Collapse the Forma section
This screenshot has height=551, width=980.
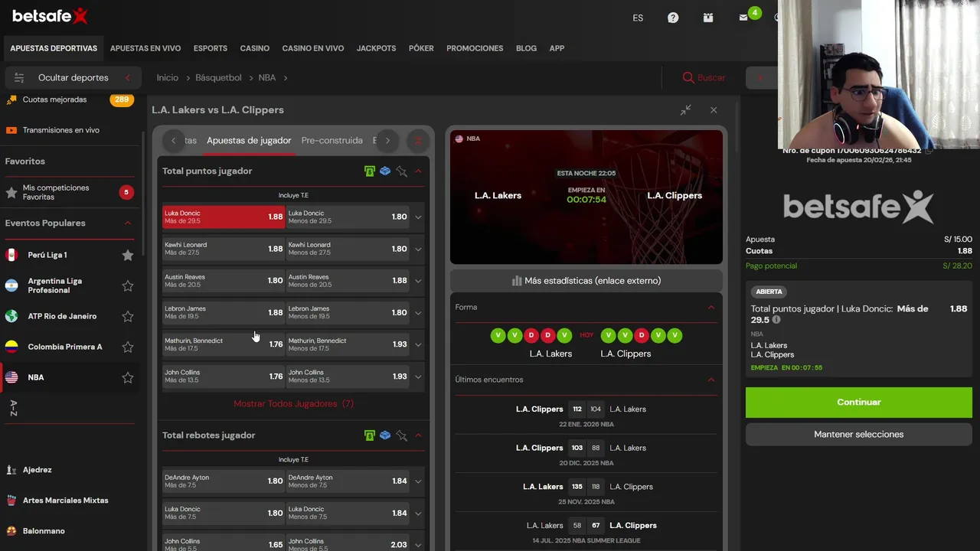[710, 307]
